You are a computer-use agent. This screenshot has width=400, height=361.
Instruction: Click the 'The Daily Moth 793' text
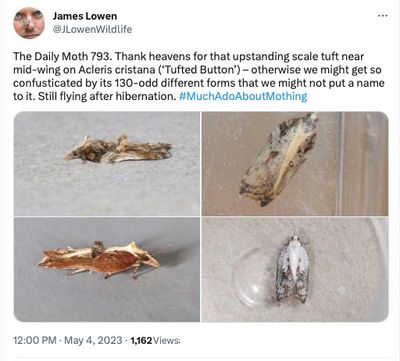coord(57,56)
